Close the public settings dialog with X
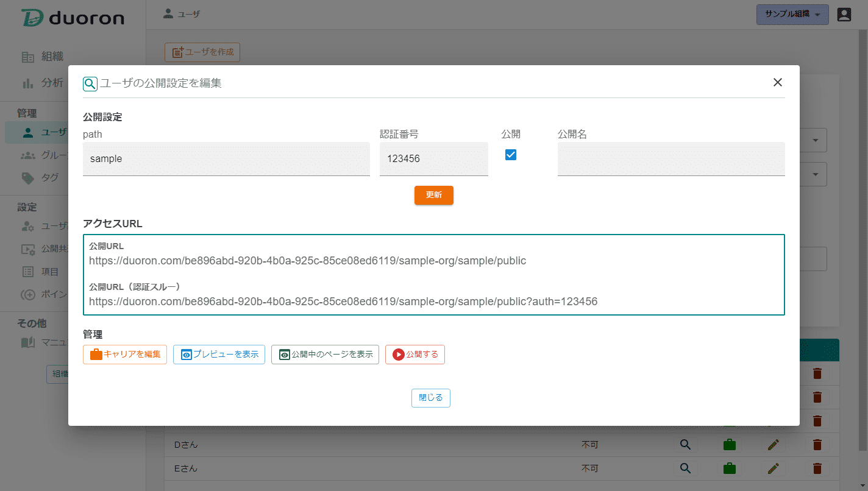This screenshot has width=868, height=491. point(777,83)
